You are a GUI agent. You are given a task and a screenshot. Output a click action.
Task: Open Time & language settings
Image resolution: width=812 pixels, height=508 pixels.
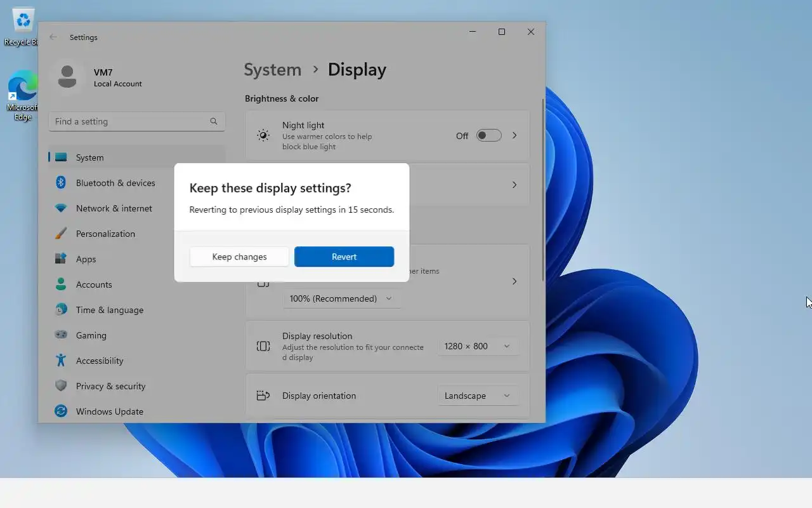[x=136, y=310]
